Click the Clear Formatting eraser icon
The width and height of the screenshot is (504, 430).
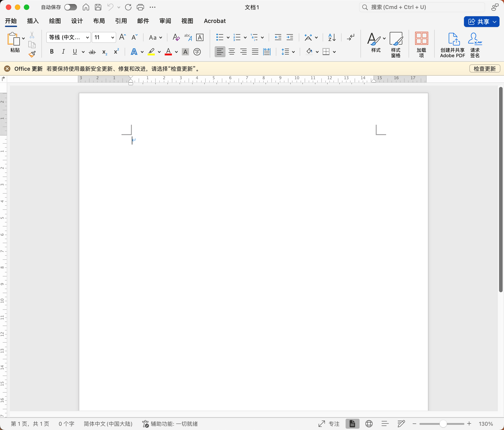(x=176, y=37)
